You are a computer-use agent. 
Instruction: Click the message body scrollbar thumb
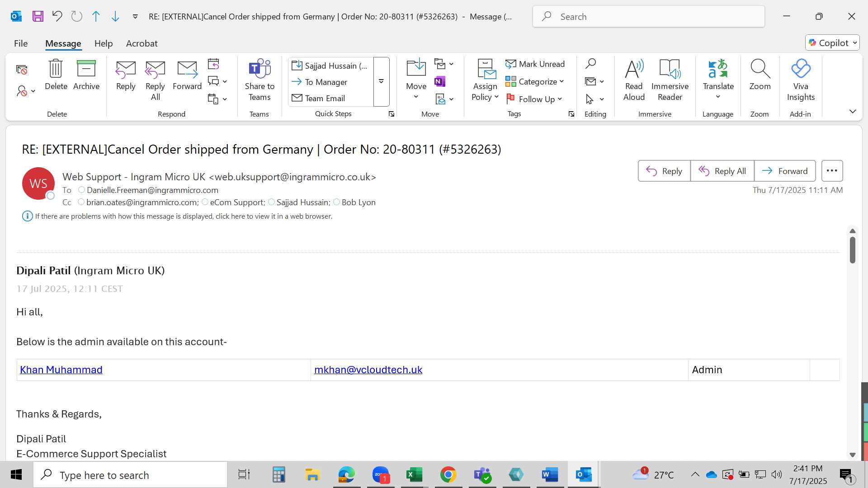pyautogui.click(x=853, y=250)
